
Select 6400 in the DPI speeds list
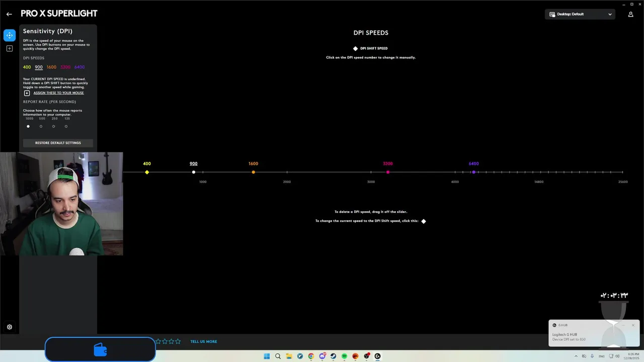click(79, 67)
